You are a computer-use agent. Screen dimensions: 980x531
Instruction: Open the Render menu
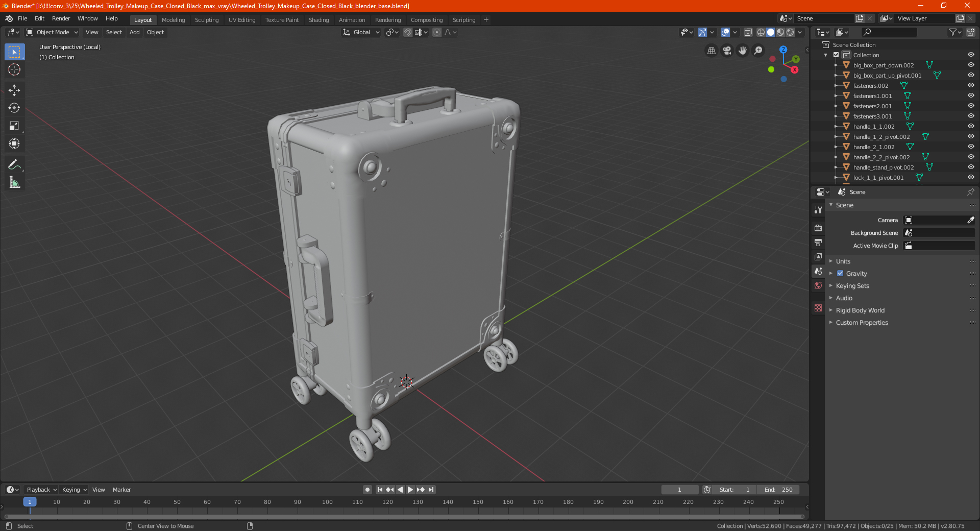(61, 18)
